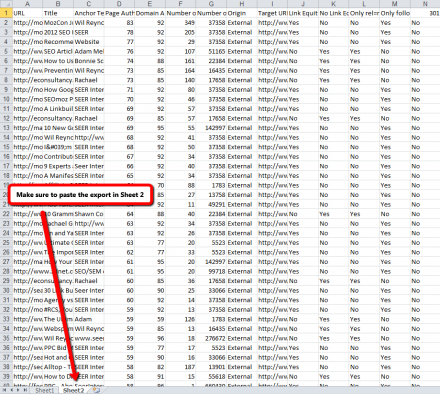This screenshot has width=440, height=394.
Task: Click the 'URL' header cell
Action: 27,13
